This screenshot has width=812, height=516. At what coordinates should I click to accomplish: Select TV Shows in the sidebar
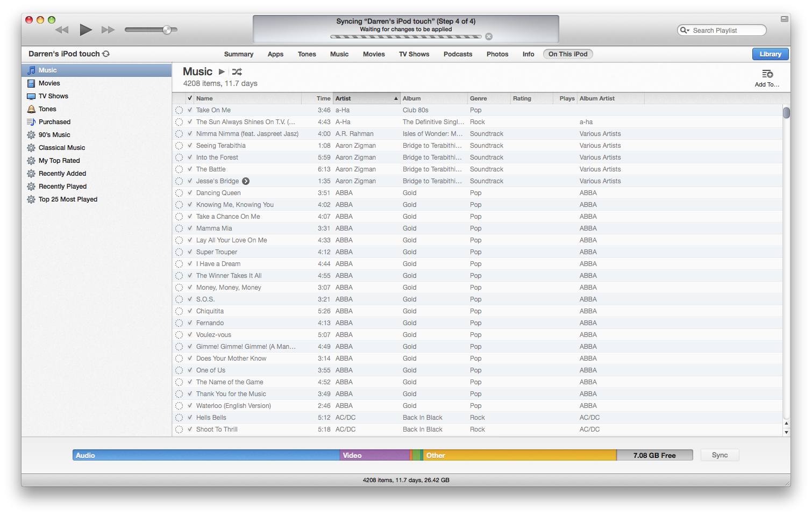(x=97, y=96)
